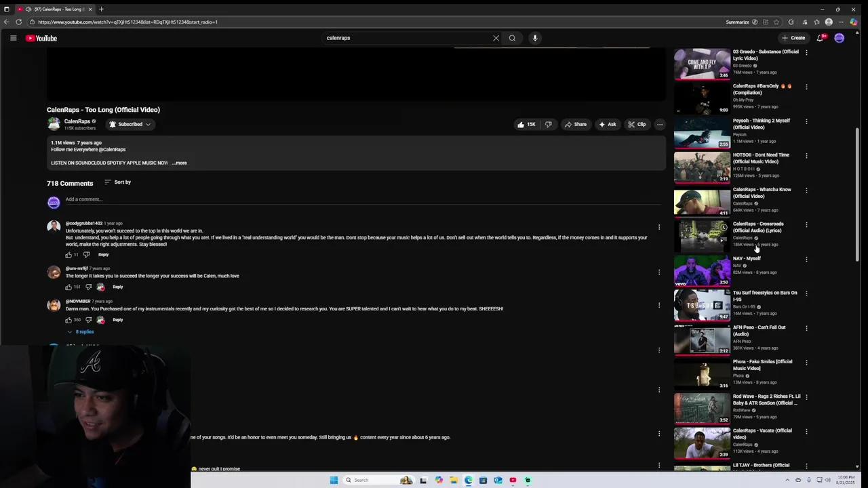The image size is (868, 488).
Task: Open the Sort by comments menu
Action: (117, 182)
